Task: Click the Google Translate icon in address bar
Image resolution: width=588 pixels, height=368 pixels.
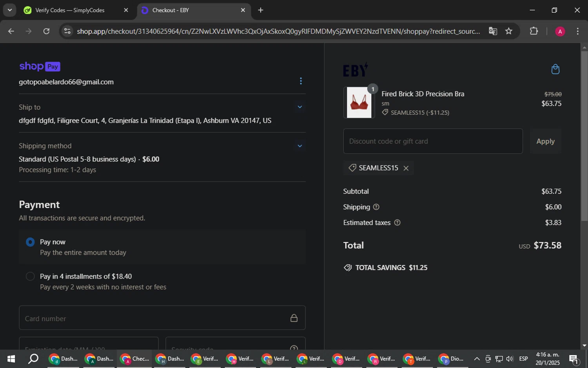Action: (x=493, y=31)
